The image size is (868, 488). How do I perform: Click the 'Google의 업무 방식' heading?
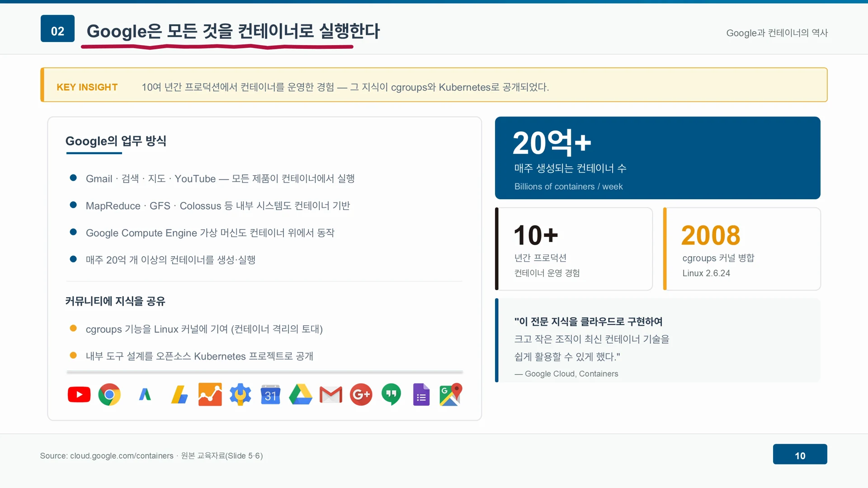pos(116,141)
